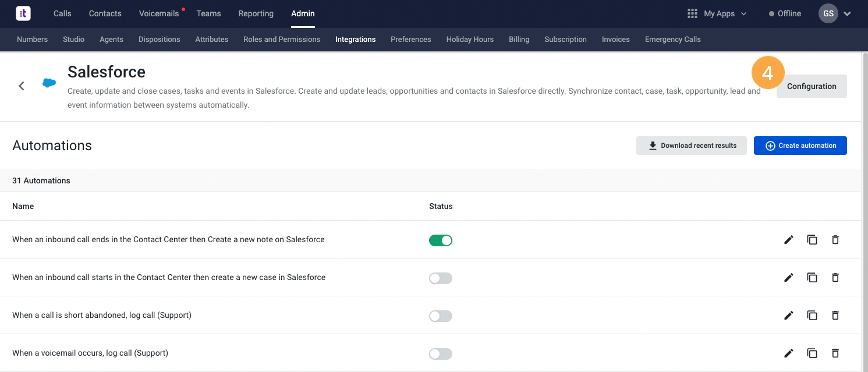Viewport: 868px width, 372px height.
Task: Click Download recent results button
Action: click(692, 146)
